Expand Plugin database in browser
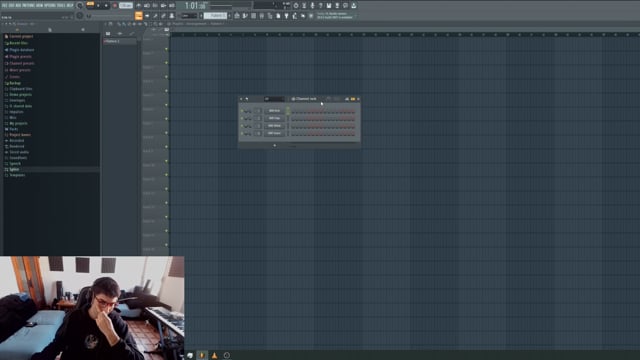This screenshot has height=360, width=640. 22,50
